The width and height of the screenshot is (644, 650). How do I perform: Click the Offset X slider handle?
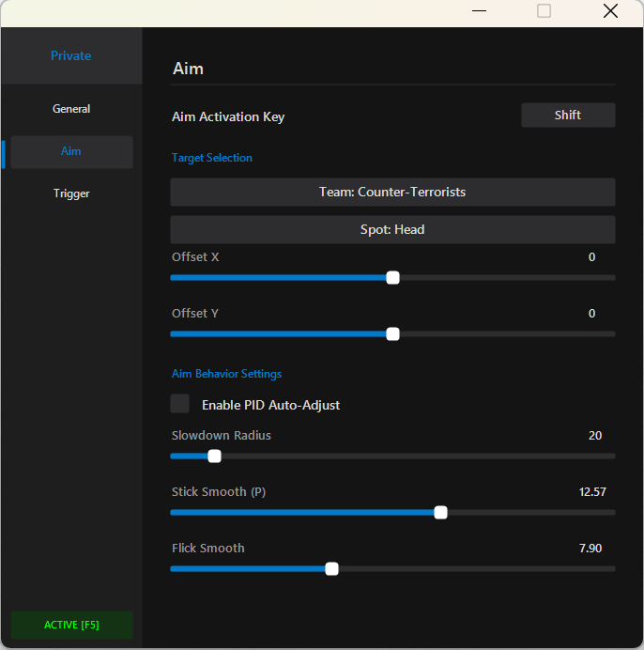(393, 277)
